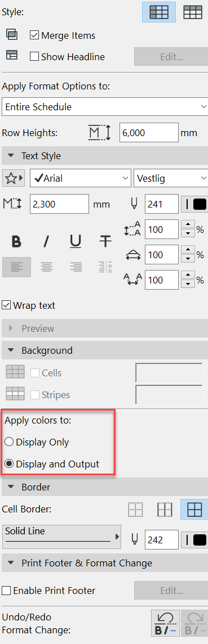Open the Entire Schedule dropdown
The width and height of the screenshot is (208, 644).
[105, 107]
